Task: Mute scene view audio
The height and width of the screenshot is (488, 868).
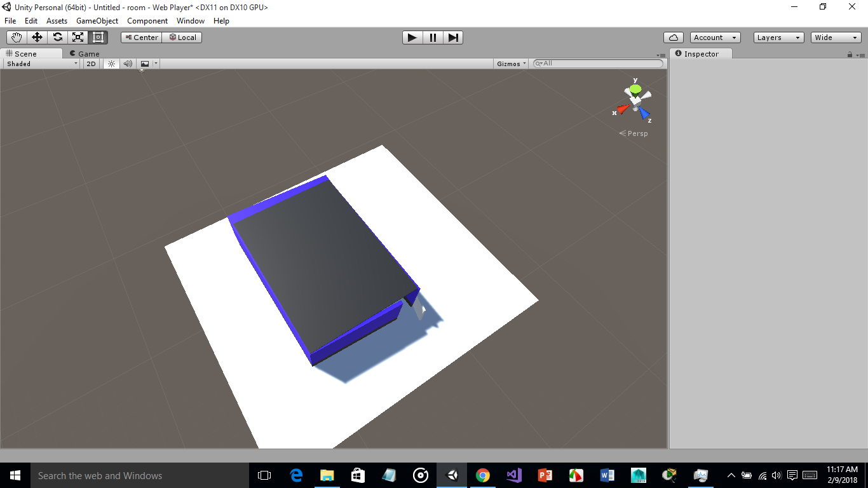Action: (128, 64)
